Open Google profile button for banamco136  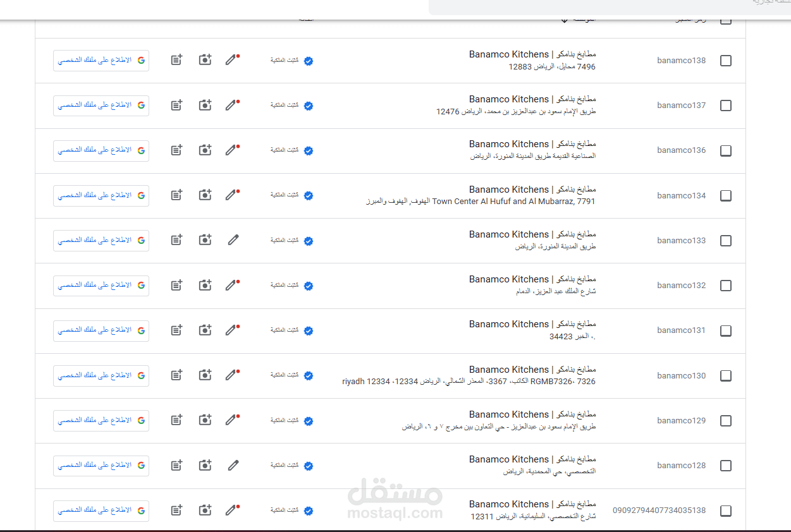[101, 150]
